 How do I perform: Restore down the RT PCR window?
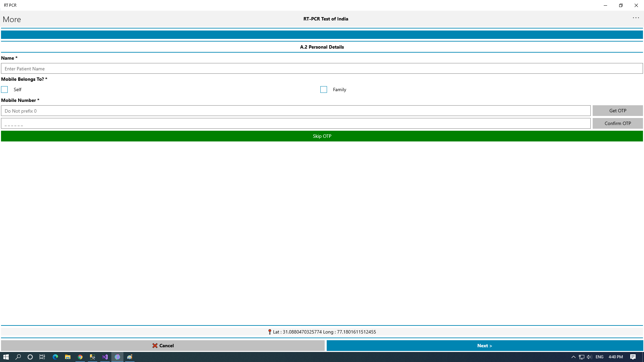tap(621, 5)
